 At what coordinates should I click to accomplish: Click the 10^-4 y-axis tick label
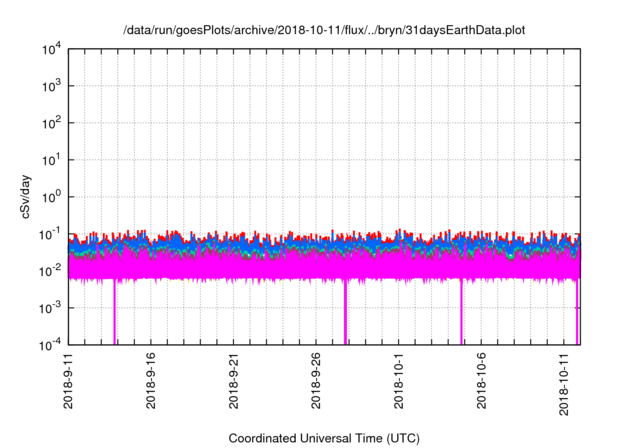coord(51,345)
